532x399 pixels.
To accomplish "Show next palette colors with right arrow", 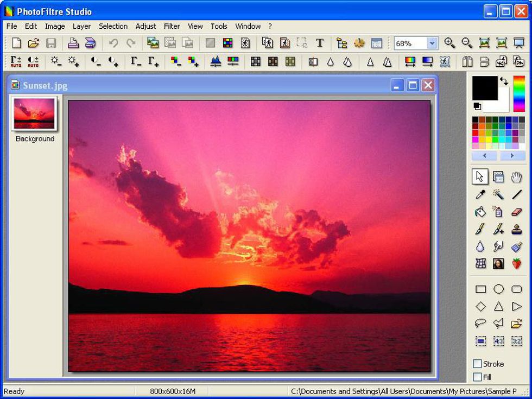I will coord(513,156).
